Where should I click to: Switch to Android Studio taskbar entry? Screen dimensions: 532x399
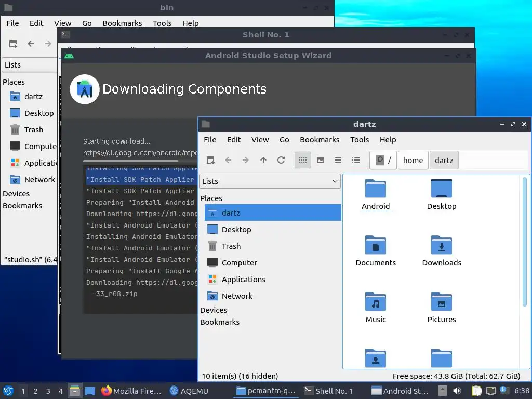(400, 391)
